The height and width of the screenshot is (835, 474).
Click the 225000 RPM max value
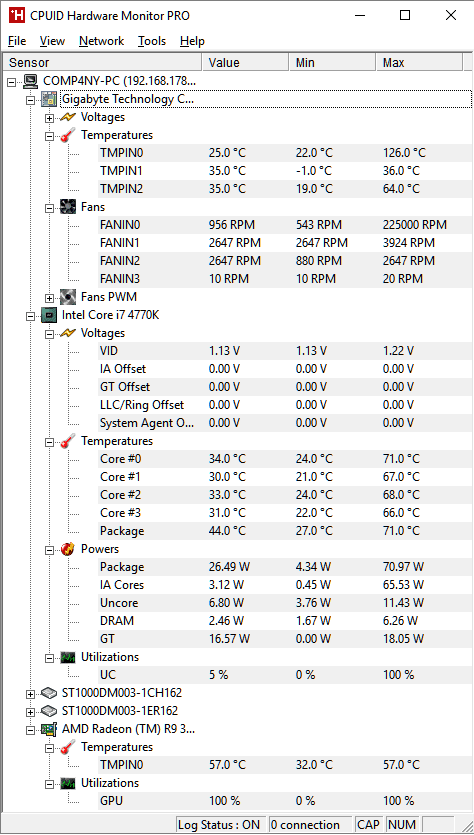pyautogui.click(x=415, y=225)
